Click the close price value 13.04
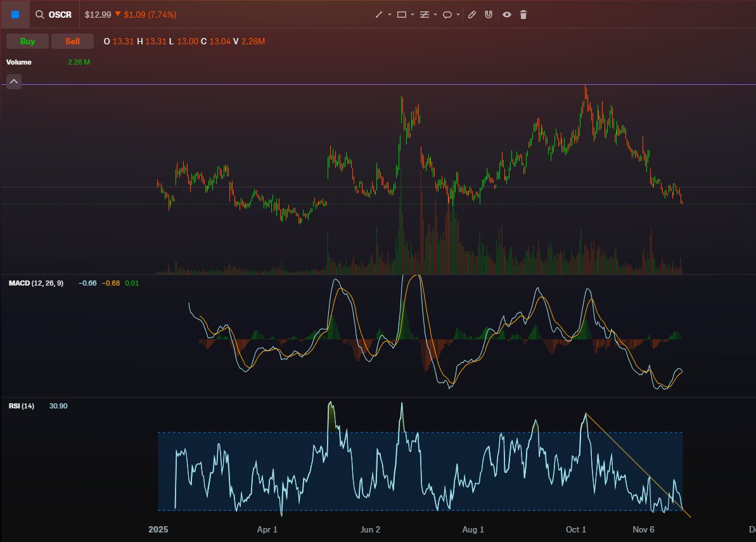The width and height of the screenshot is (756, 542). coord(220,41)
